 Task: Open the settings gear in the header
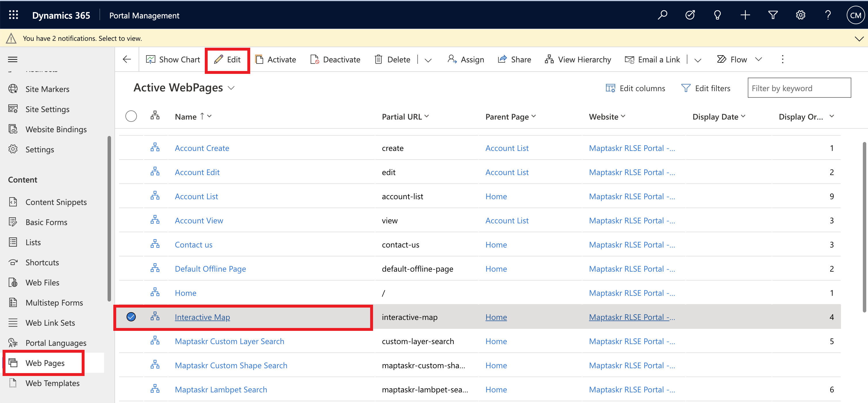tap(800, 15)
